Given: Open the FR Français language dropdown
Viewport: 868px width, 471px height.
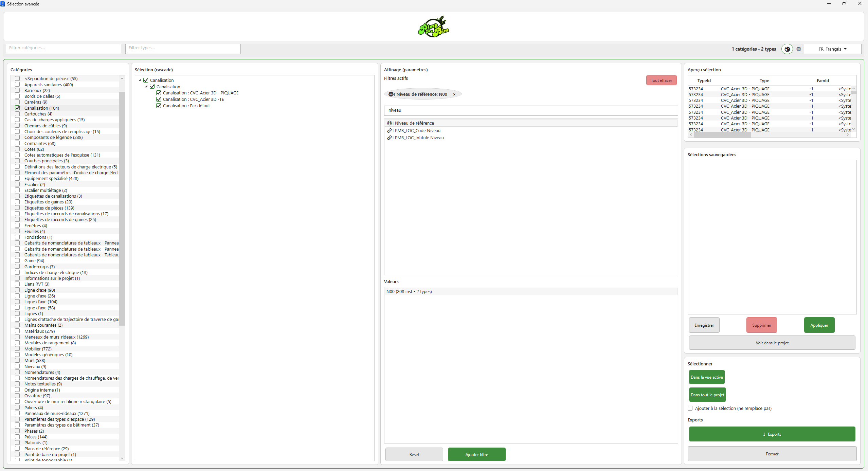Looking at the screenshot, I should pos(832,49).
